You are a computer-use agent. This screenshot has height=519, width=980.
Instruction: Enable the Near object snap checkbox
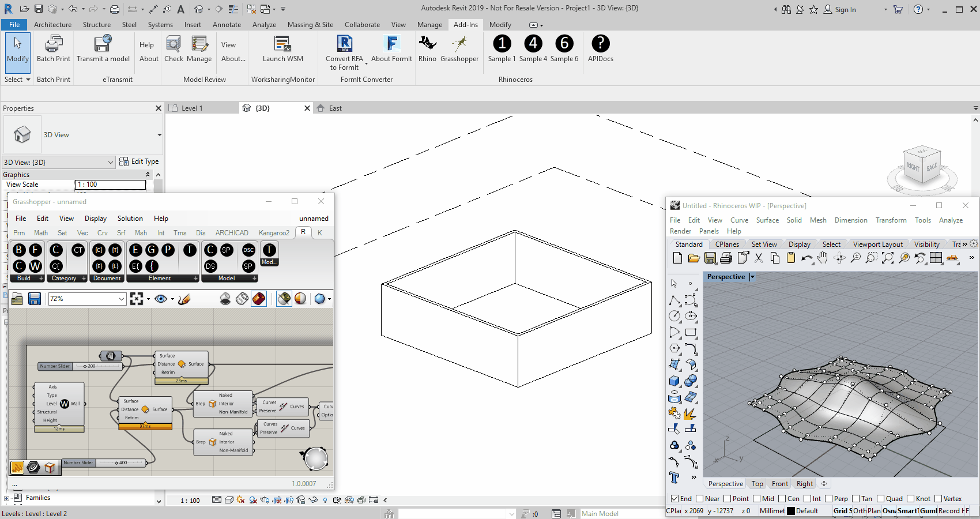700,499
